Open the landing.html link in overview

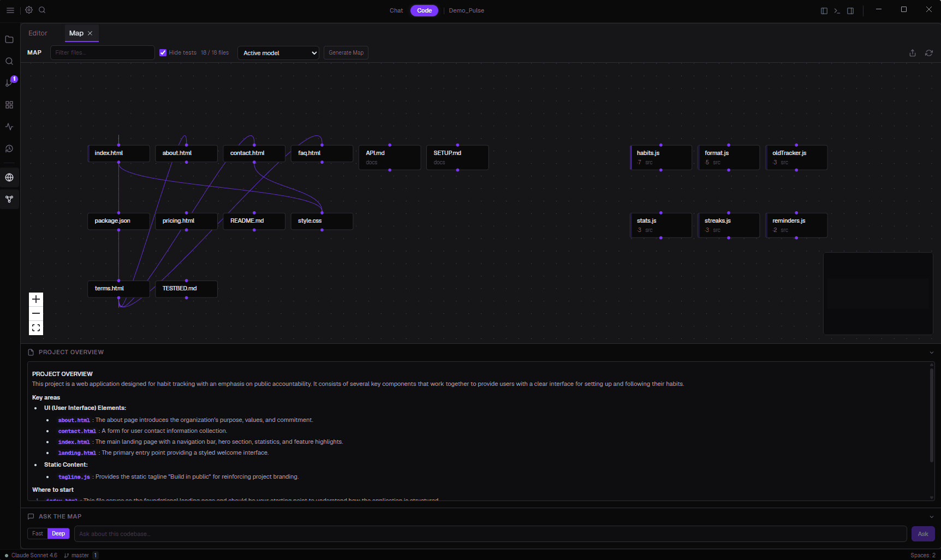coord(77,453)
